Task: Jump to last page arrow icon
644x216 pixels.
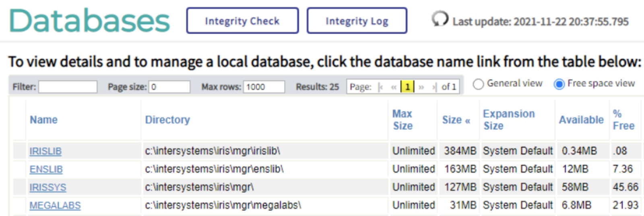Action: [434, 87]
